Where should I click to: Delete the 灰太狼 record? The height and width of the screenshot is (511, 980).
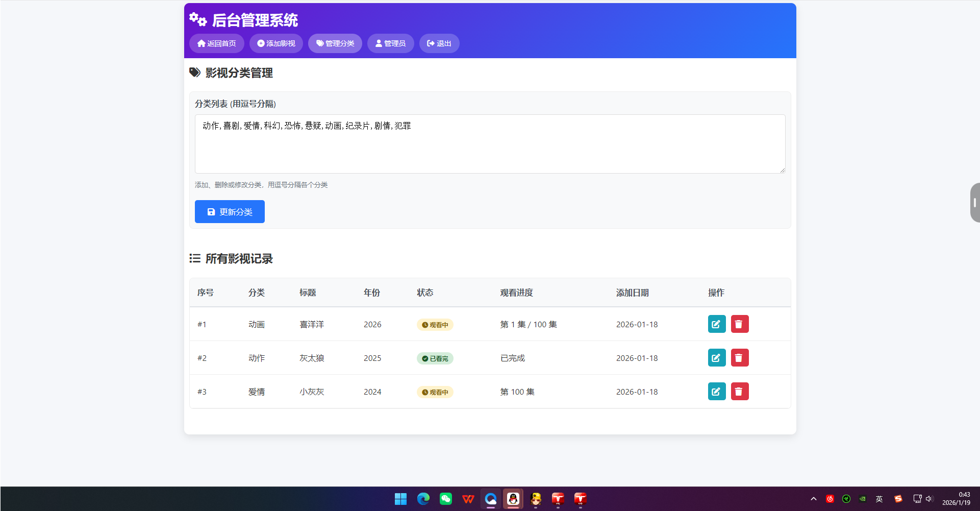tap(740, 357)
